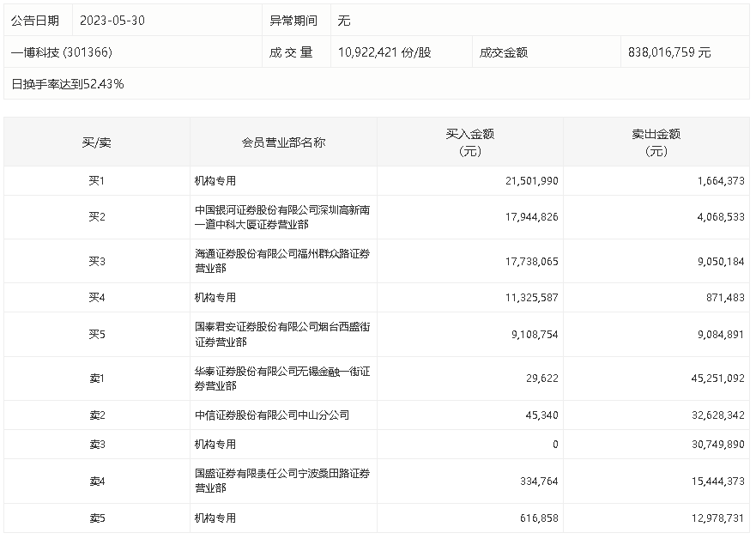Open the 中国银河证券深圳高新南一道 branch entry
The height and width of the screenshot is (539, 756).
point(282,217)
